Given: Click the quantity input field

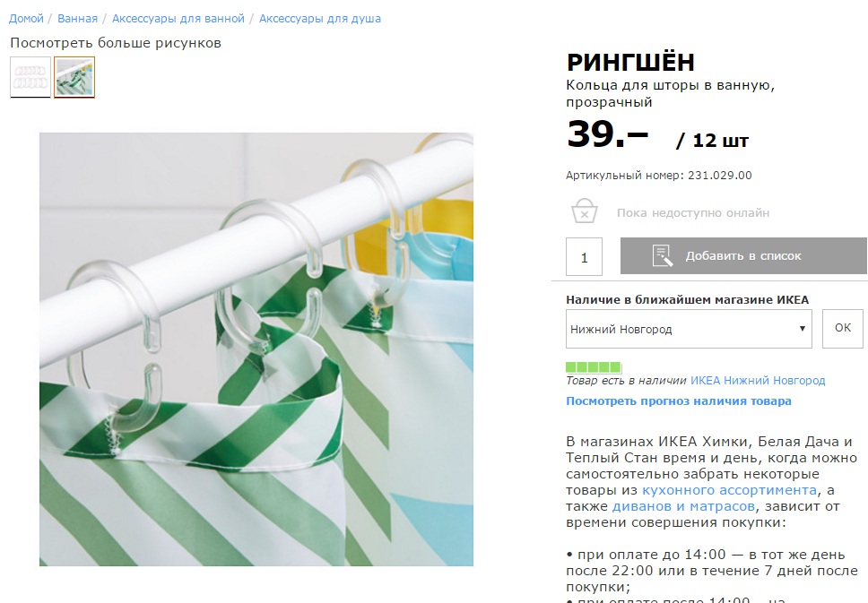Looking at the screenshot, I should coord(584,256).
